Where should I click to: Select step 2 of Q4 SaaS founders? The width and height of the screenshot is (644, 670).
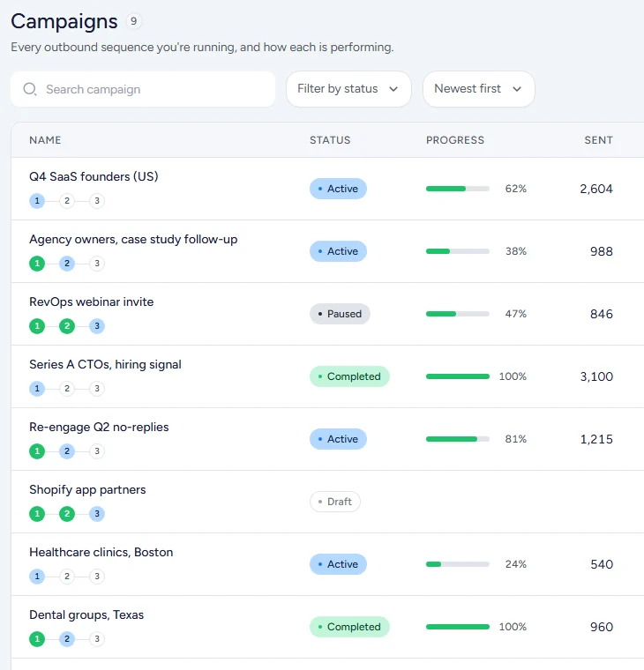(67, 200)
